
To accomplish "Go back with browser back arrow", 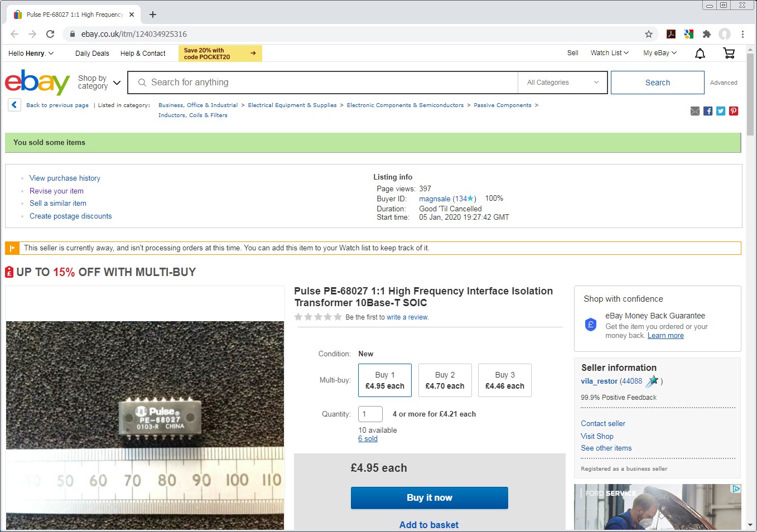I will (15, 34).
